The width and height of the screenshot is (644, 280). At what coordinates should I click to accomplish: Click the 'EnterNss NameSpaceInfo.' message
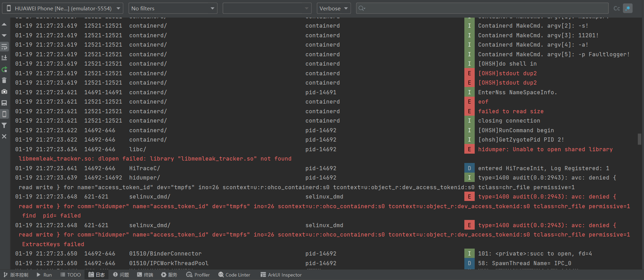[x=518, y=92]
